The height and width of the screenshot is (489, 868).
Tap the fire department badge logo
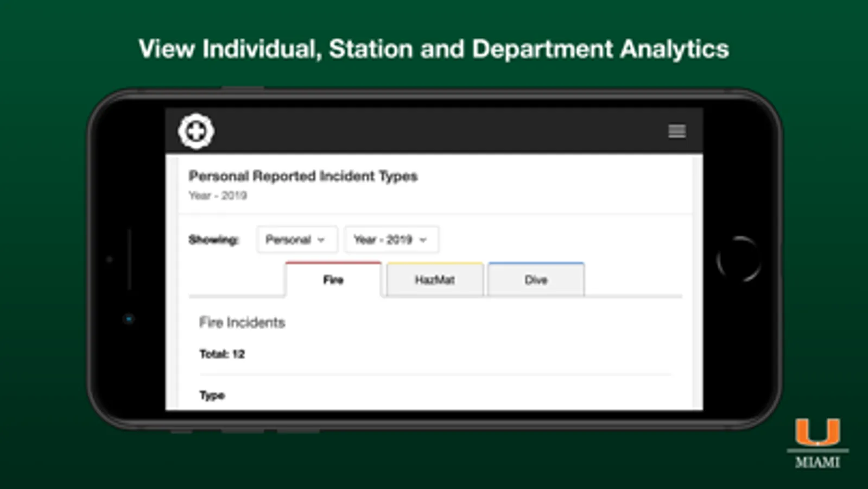(196, 131)
